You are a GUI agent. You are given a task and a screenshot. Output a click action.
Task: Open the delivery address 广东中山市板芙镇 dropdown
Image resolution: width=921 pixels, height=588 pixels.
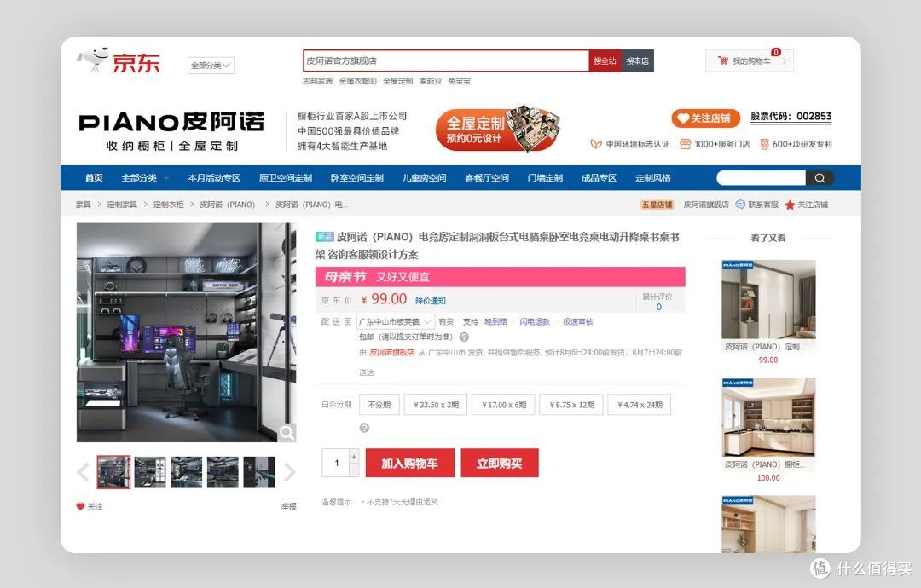(x=396, y=321)
